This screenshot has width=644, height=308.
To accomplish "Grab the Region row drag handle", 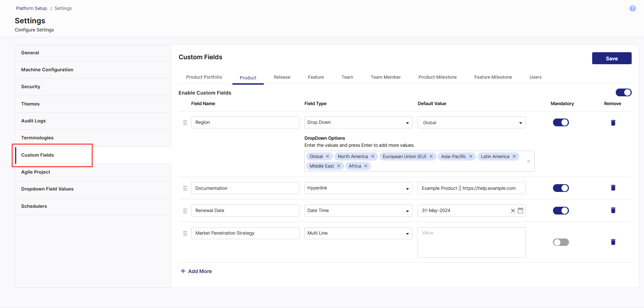I will coord(185,123).
